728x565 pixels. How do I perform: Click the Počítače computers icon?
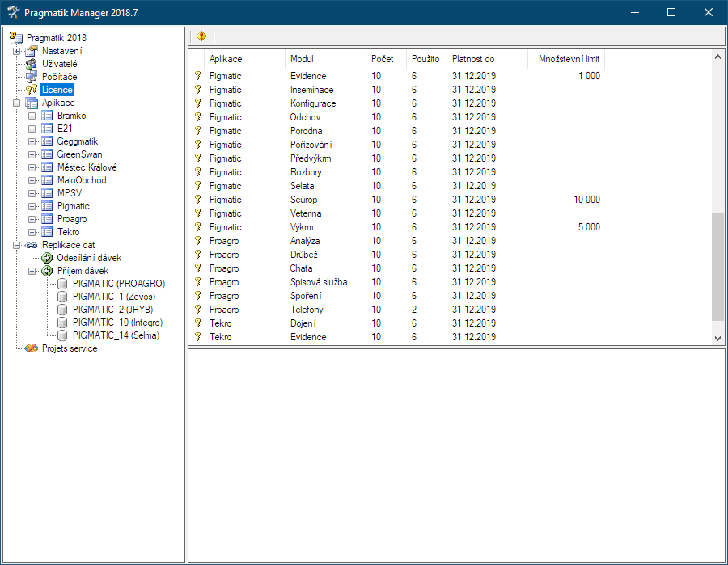click(x=32, y=77)
